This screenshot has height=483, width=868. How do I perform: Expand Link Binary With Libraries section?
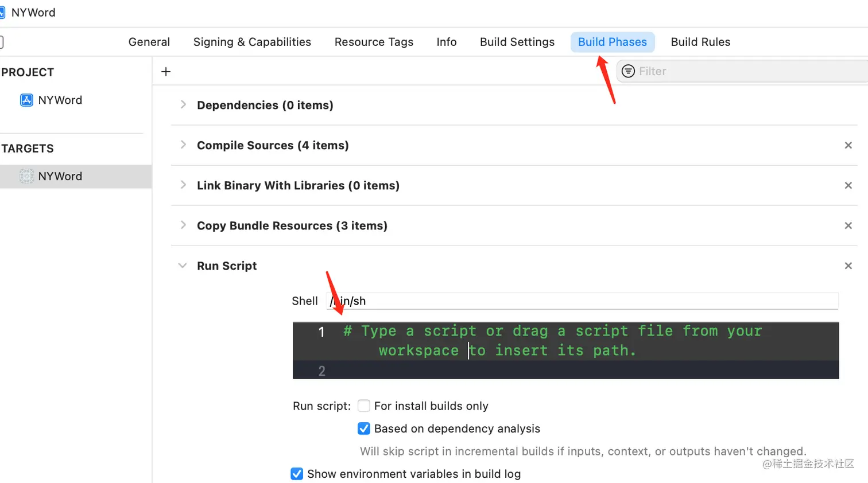click(183, 185)
